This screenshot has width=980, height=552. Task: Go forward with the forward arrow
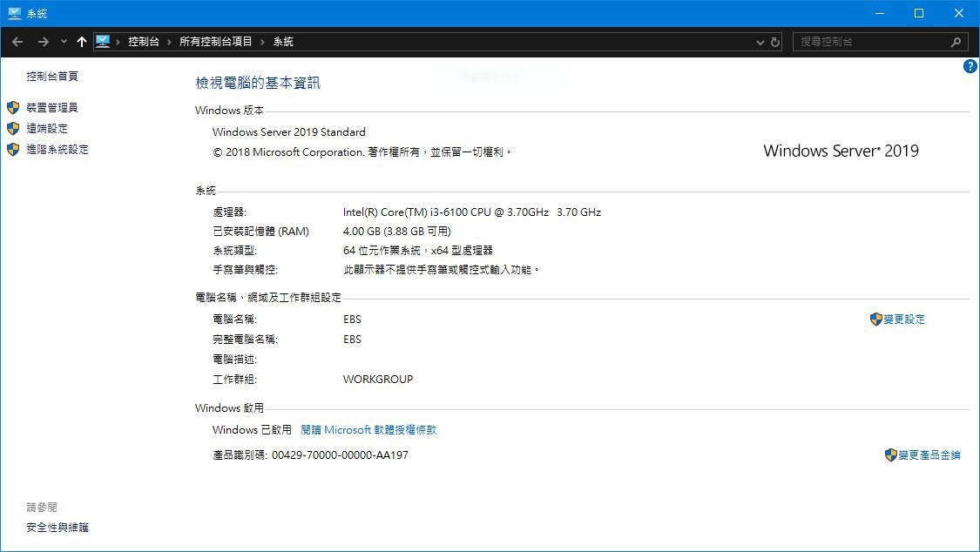tap(44, 42)
